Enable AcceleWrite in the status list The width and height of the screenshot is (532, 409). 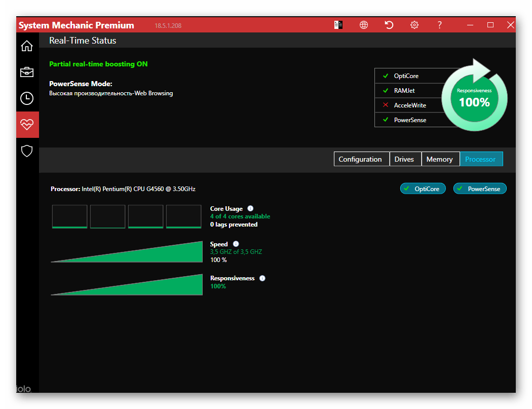[x=410, y=105]
